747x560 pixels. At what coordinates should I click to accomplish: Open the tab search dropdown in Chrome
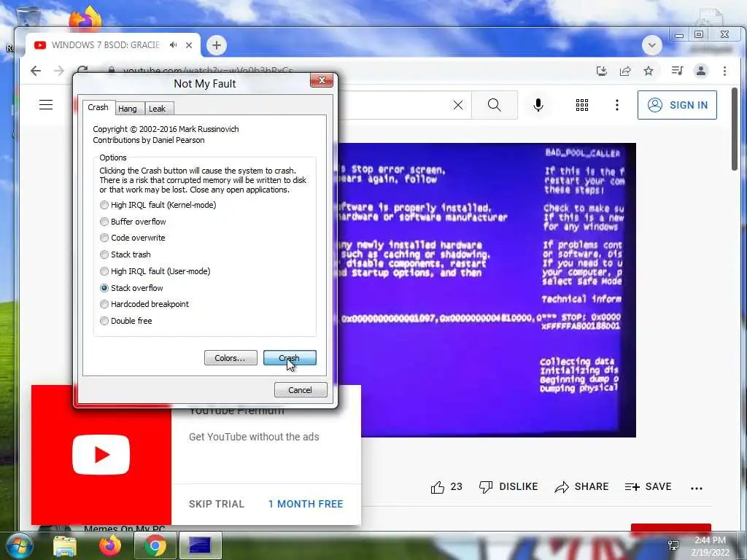[651, 46]
